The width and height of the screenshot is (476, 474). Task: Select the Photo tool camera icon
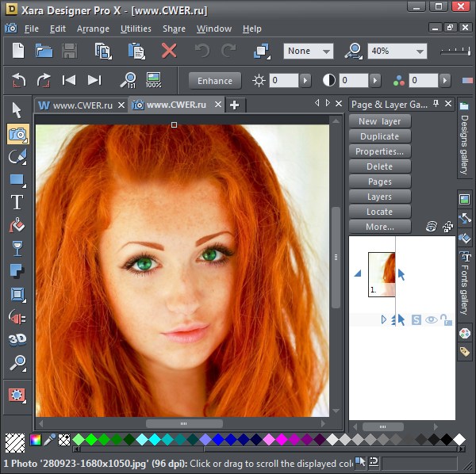17,133
